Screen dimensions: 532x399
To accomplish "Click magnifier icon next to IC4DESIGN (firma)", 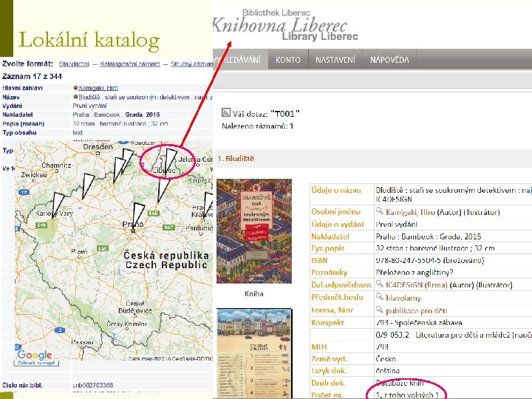I will (380, 284).
